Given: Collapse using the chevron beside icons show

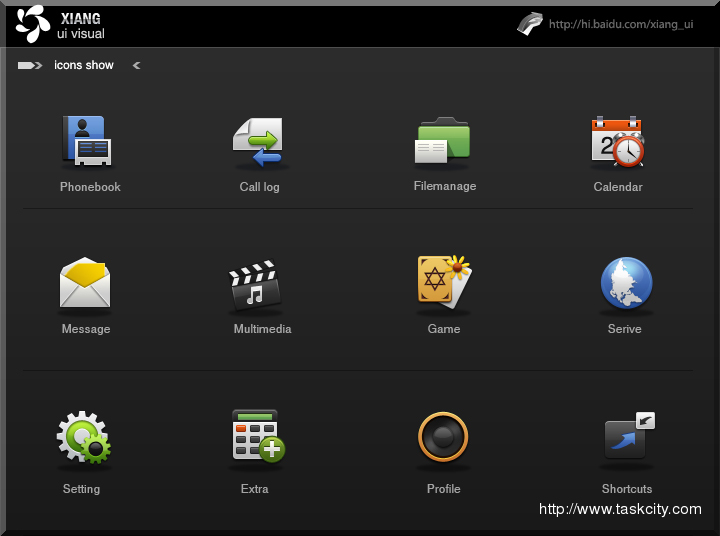Looking at the screenshot, I should click(x=136, y=66).
